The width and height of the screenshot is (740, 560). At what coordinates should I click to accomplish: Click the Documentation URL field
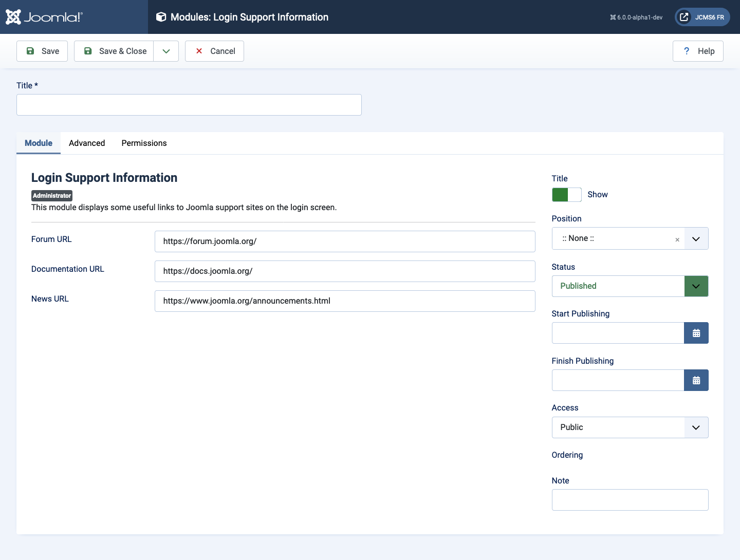point(345,271)
